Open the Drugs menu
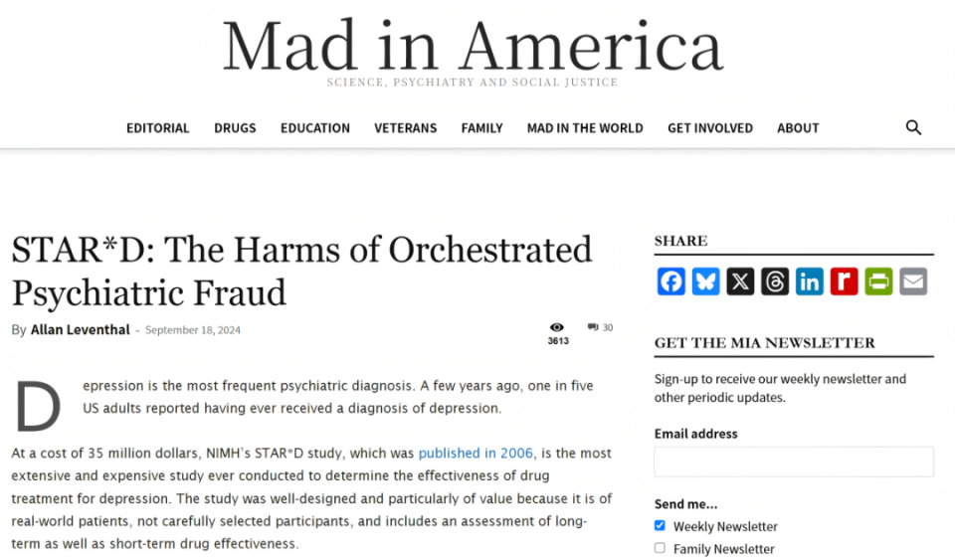Viewport: 955px width, 560px height. tap(235, 128)
